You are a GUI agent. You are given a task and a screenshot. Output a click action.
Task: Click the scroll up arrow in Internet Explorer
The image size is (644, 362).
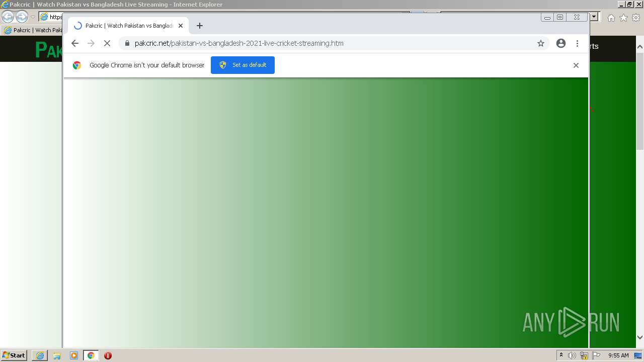coord(640,47)
